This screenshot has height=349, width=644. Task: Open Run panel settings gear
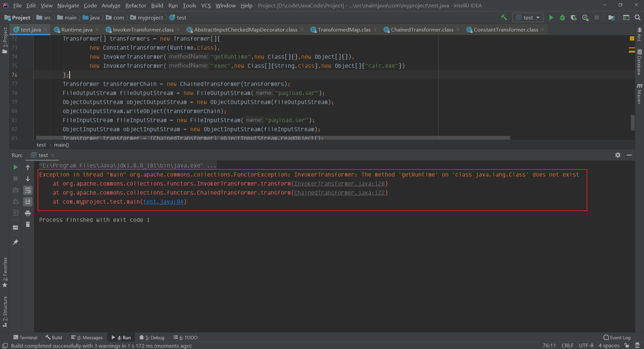[618, 155]
